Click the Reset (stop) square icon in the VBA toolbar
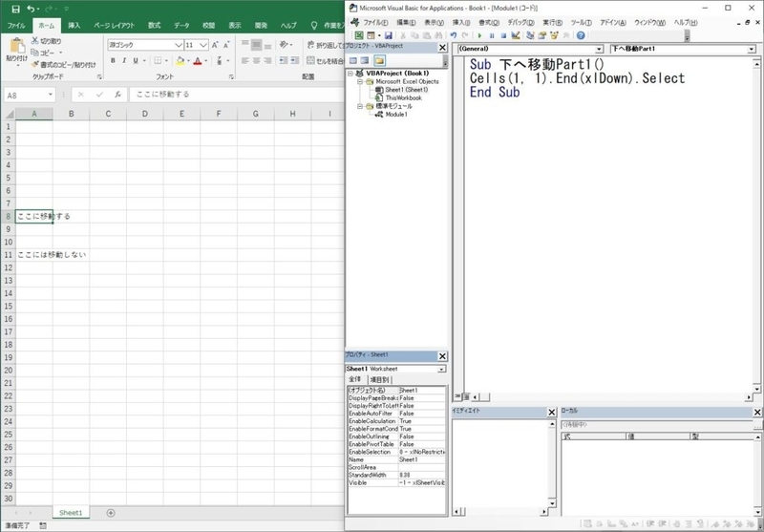This screenshot has width=764, height=532. click(x=503, y=35)
